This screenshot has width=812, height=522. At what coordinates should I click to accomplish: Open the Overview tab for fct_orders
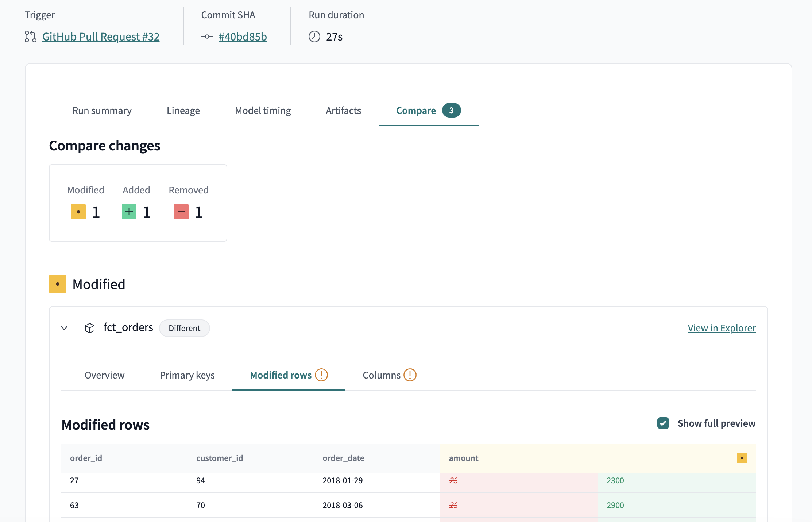coord(105,375)
